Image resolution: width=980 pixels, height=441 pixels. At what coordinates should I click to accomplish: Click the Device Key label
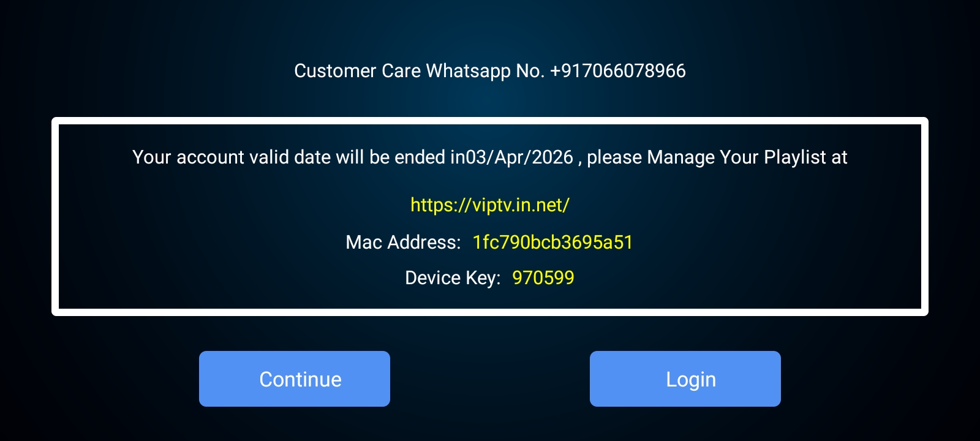click(x=453, y=278)
